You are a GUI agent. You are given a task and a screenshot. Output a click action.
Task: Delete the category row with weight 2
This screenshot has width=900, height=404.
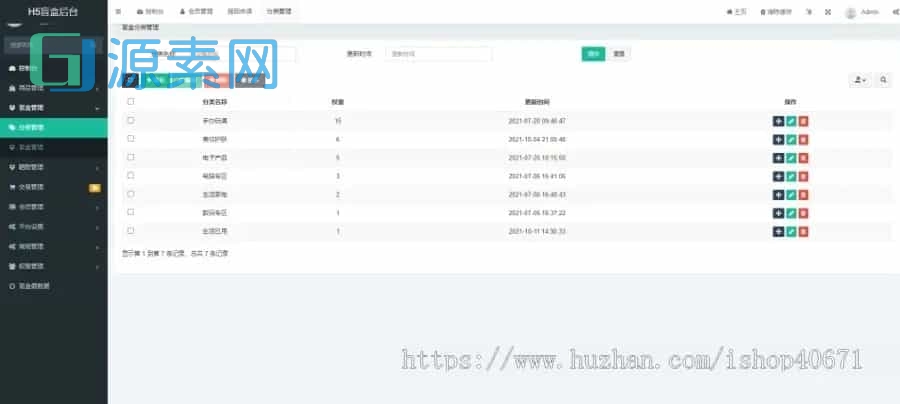pyautogui.click(x=804, y=195)
